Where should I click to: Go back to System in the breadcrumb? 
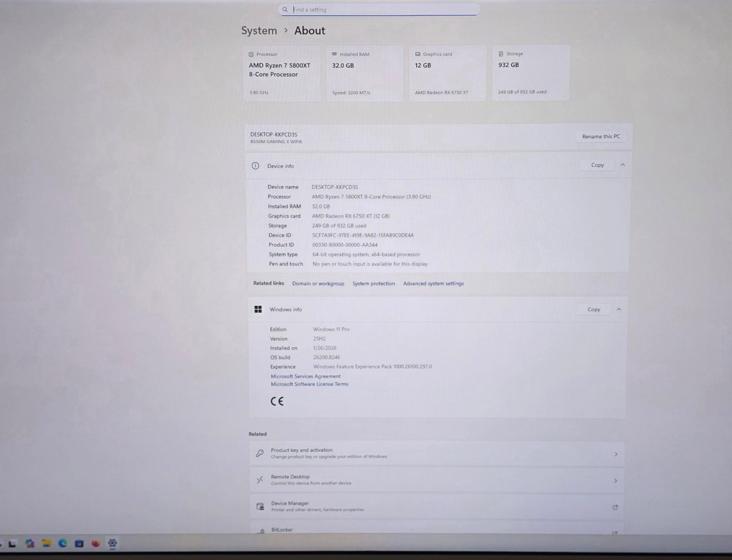[259, 31]
